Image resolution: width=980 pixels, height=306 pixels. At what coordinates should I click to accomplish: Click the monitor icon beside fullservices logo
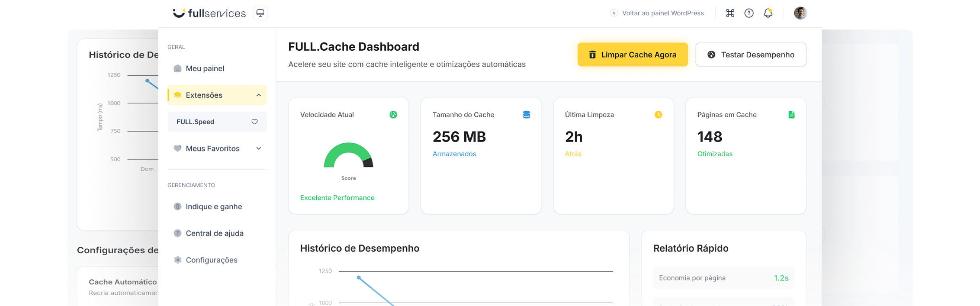pyautogui.click(x=260, y=13)
